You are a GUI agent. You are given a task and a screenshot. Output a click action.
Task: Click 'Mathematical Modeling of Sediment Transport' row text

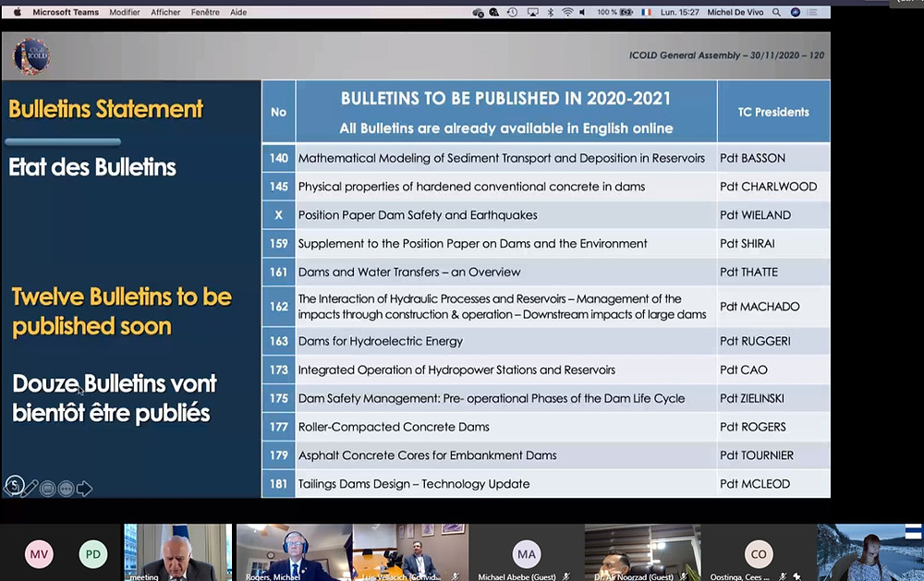click(x=502, y=158)
